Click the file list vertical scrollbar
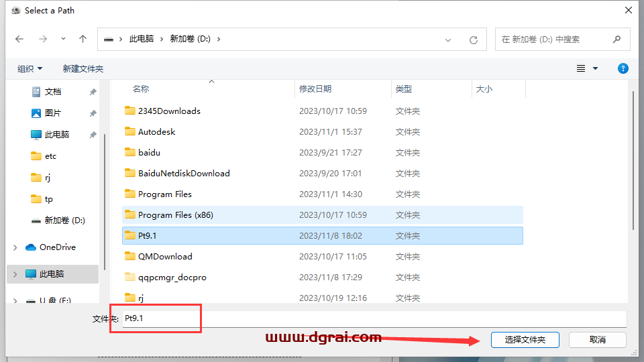Image resolution: width=644 pixels, height=362 pixels. pyautogui.click(x=633, y=160)
